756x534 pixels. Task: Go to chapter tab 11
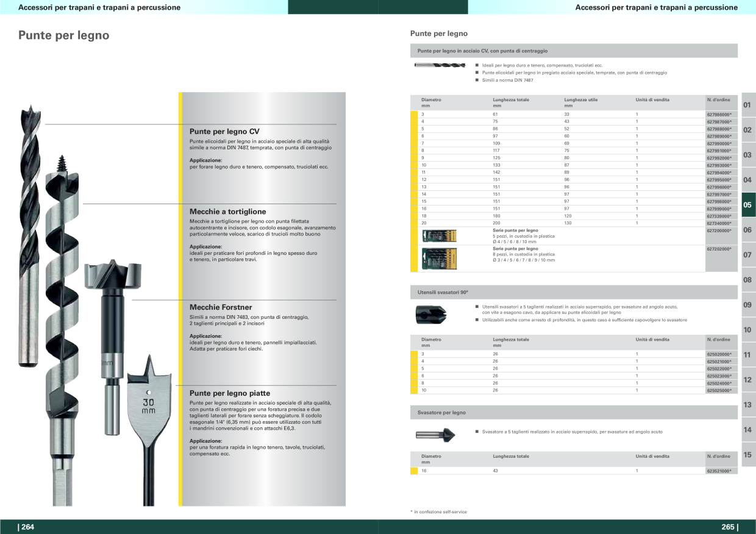coord(748,355)
